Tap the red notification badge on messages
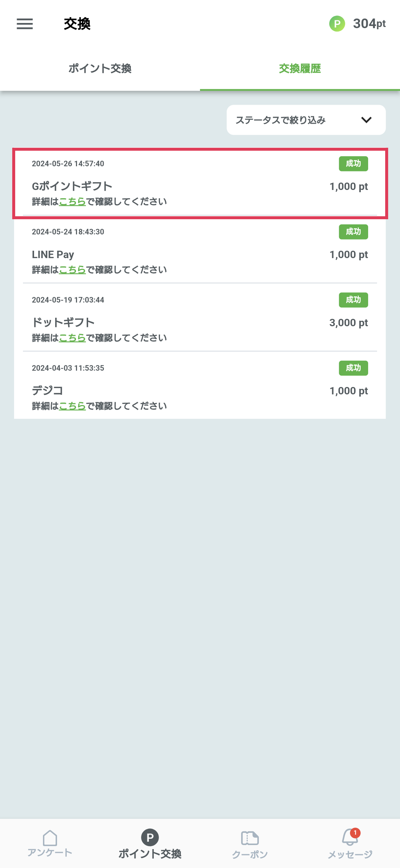Image resolution: width=400 pixels, height=868 pixels. (x=355, y=833)
